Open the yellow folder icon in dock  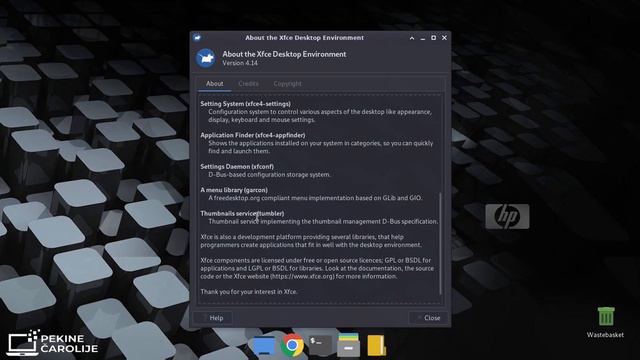pos(376,345)
